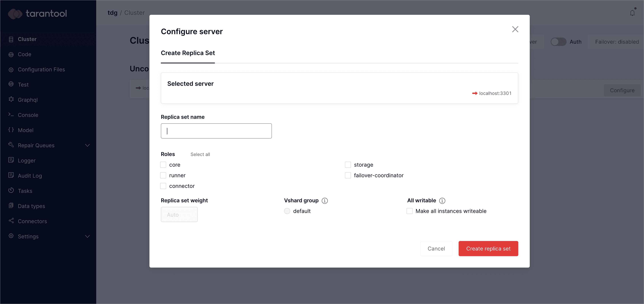Expand the Settings submenu chevron
The width and height of the screenshot is (644, 304).
click(87, 236)
